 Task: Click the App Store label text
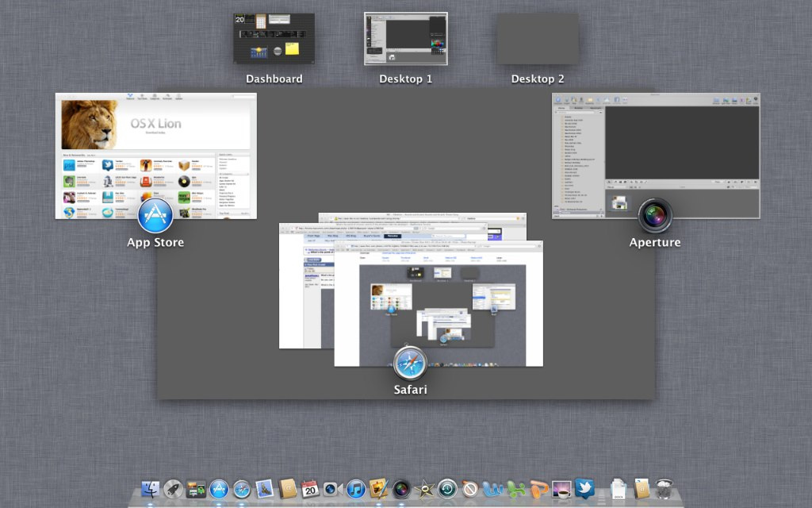(x=155, y=243)
